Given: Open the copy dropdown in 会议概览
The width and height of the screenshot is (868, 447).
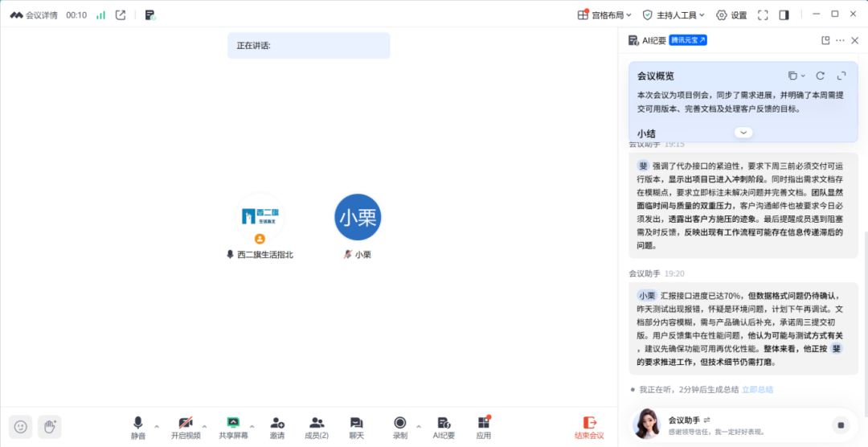Looking at the screenshot, I should [x=796, y=76].
